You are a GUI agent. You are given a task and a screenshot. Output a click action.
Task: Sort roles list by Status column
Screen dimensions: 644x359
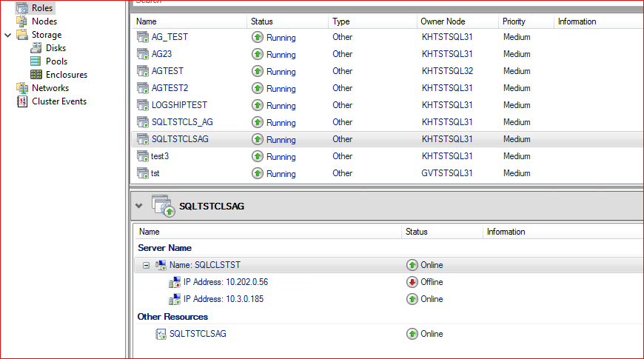tap(262, 21)
